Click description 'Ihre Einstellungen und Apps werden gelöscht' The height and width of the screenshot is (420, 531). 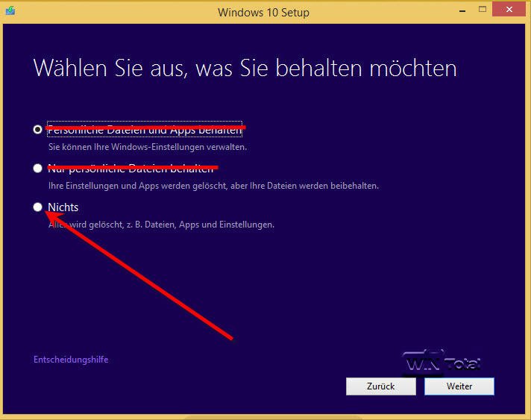pos(137,186)
